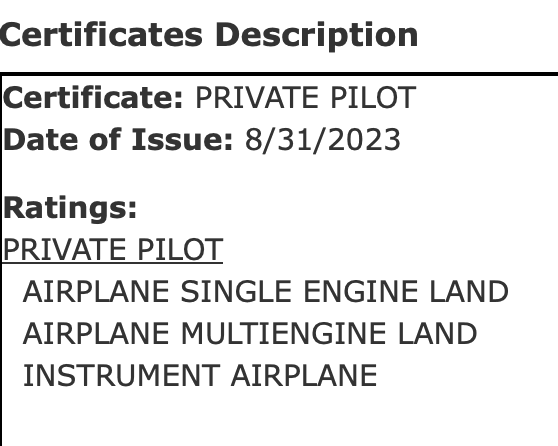Image resolution: width=558 pixels, height=446 pixels.
Task: Click the word Description in the heading
Action: click(x=317, y=35)
